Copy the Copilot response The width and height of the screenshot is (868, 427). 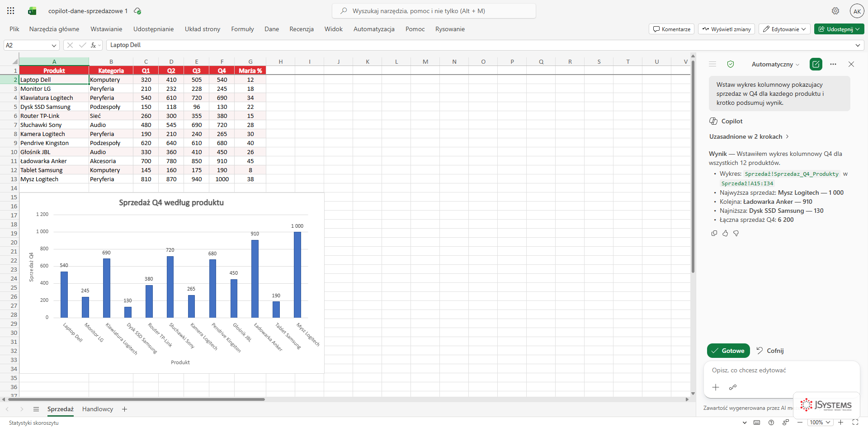714,233
